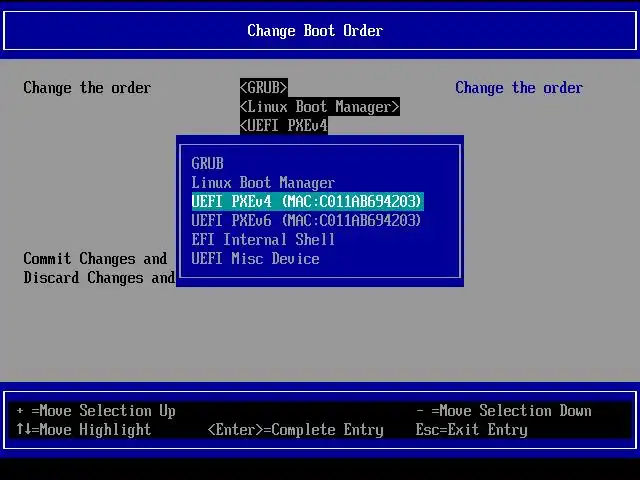
Task: Select 'Commit Changes and' option
Action: [95, 258]
